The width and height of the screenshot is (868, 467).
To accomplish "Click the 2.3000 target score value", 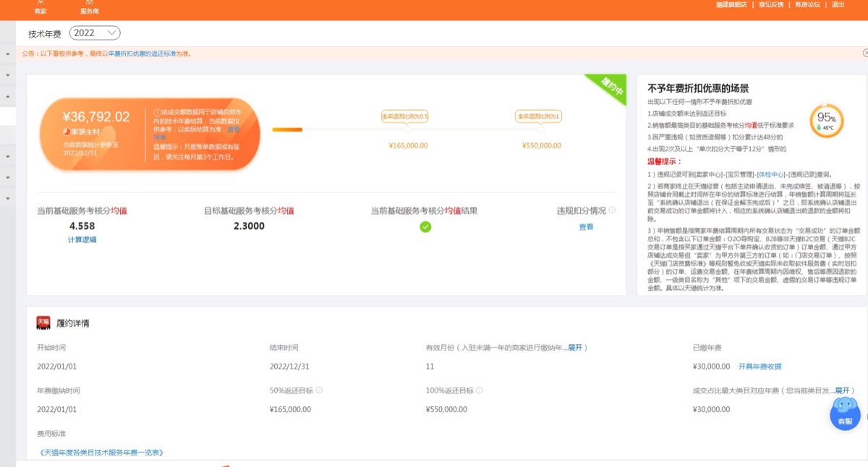I will click(x=249, y=226).
